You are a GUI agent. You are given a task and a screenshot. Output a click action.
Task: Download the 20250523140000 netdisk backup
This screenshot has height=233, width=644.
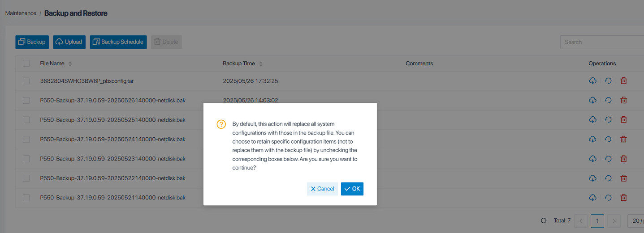(x=592, y=159)
